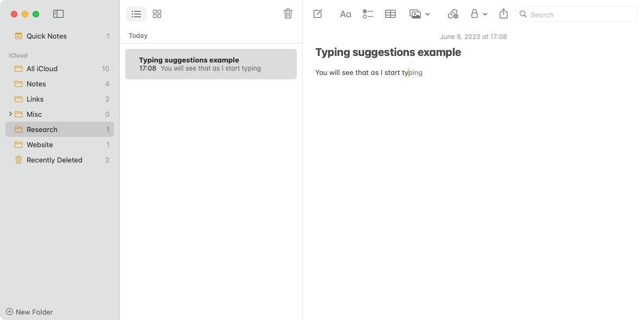Open the Share menu icon

(x=503, y=14)
